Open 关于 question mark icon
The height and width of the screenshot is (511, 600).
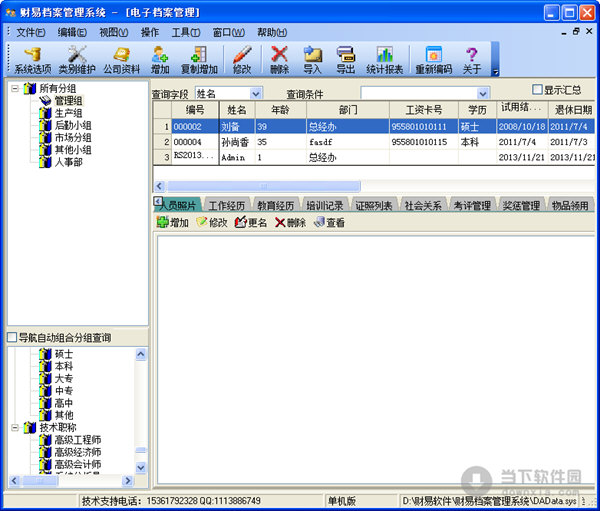472,60
